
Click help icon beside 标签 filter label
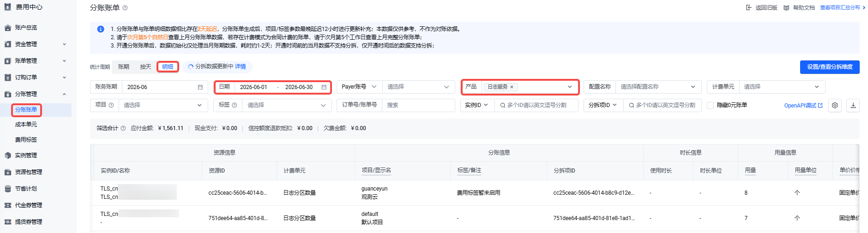pyautogui.click(x=235, y=105)
